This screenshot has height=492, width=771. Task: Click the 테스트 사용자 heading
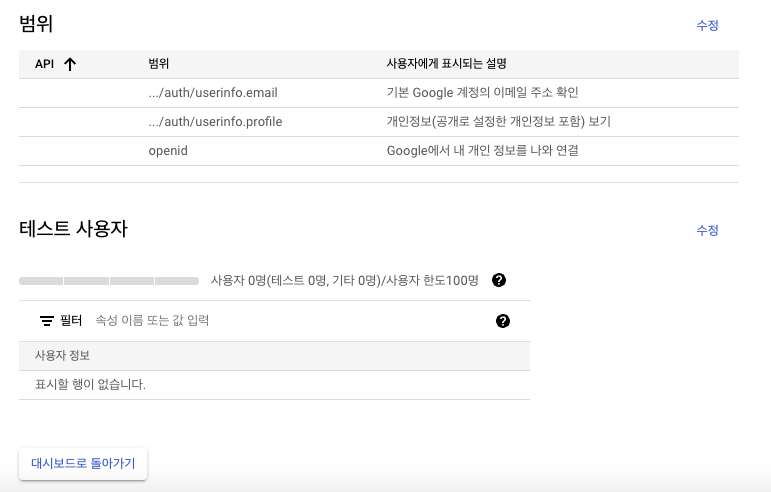click(x=73, y=229)
